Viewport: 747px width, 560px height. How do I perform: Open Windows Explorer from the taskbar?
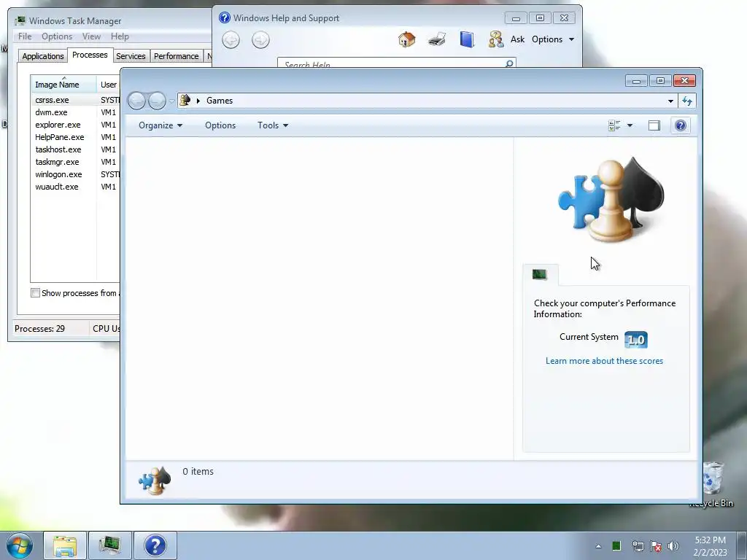pos(65,545)
